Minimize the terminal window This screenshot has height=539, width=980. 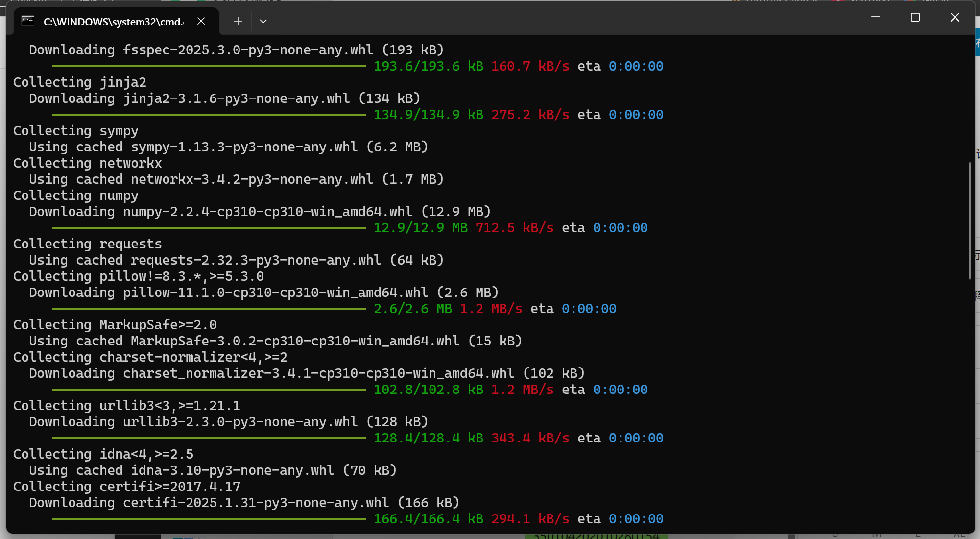876,17
